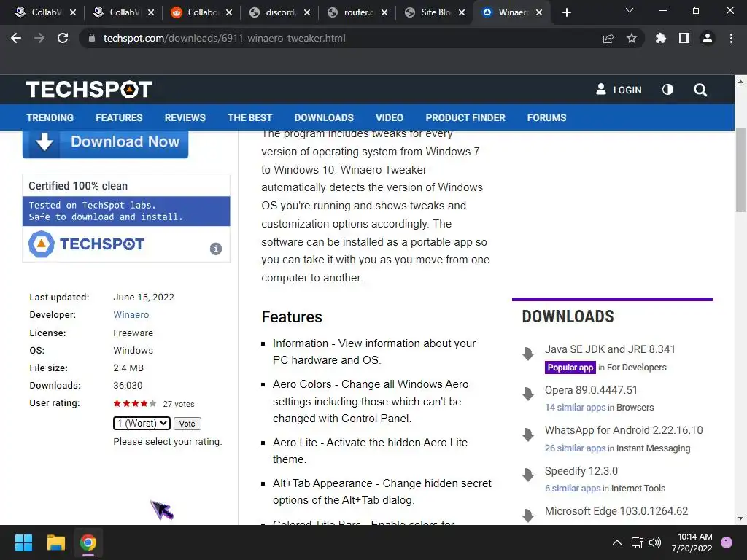Share this page icon in address bar
The height and width of the screenshot is (560, 747).
[x=608, y=38]
